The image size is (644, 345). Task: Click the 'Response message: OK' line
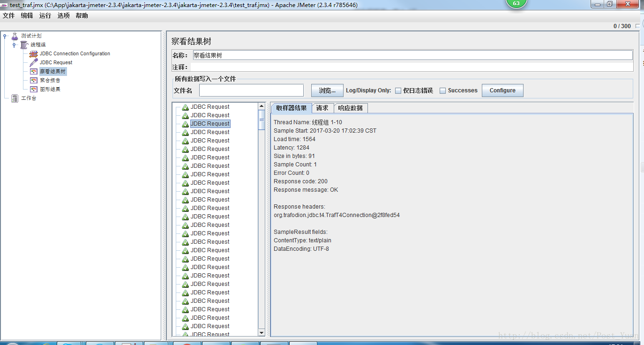click(306, 190)
